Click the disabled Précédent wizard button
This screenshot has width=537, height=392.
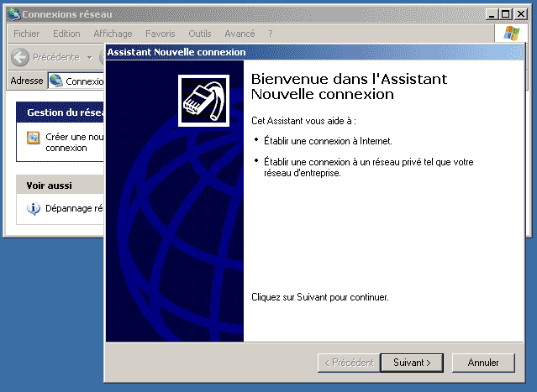(x=349, y=363)
